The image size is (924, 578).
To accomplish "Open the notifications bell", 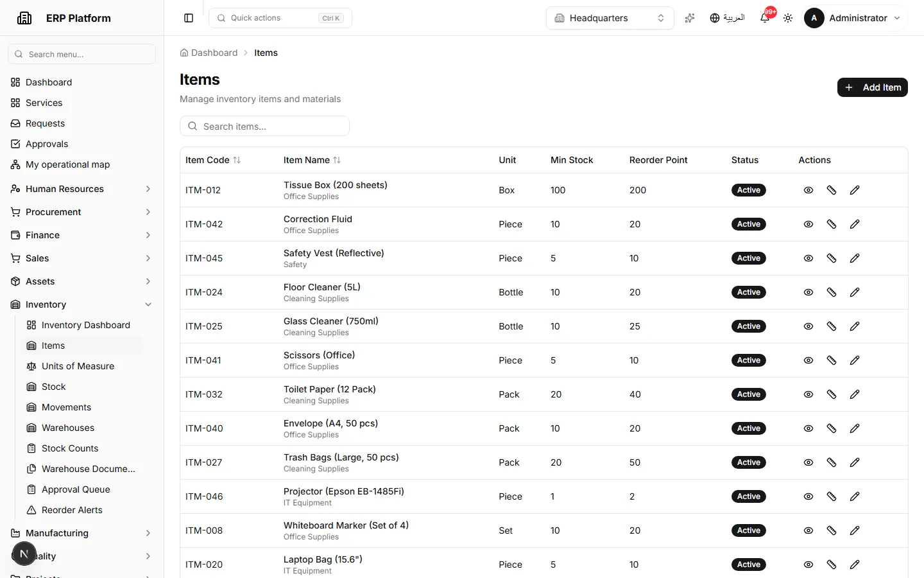I will [765, 18].
